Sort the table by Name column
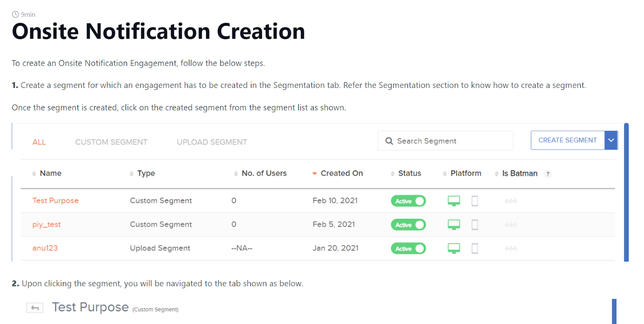This screenshot has width=644, height=324. (34, 173)
